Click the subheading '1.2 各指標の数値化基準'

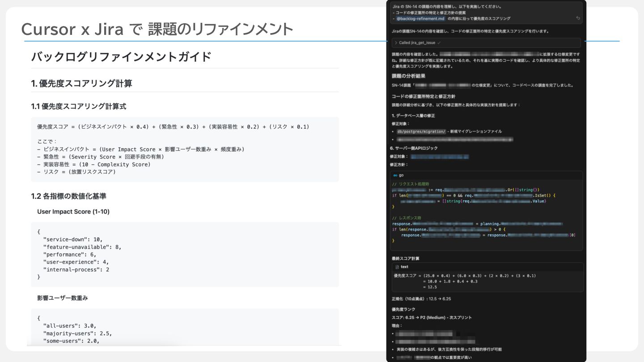pos(69,196)
